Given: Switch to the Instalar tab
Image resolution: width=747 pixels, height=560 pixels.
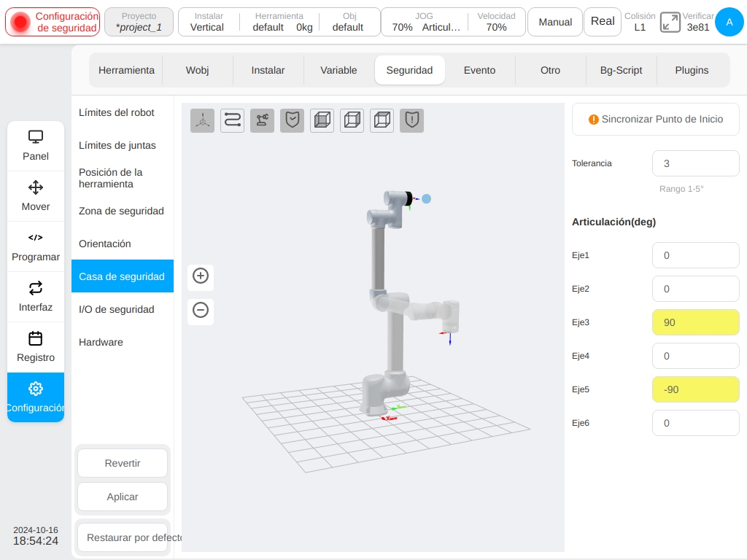Looking at the screenshot, I should point(268,71).
